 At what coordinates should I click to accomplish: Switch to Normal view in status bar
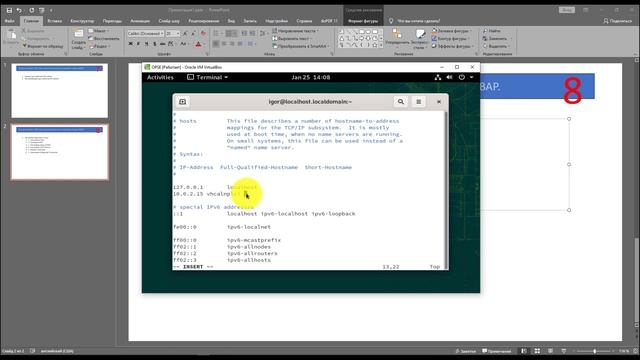524,351
